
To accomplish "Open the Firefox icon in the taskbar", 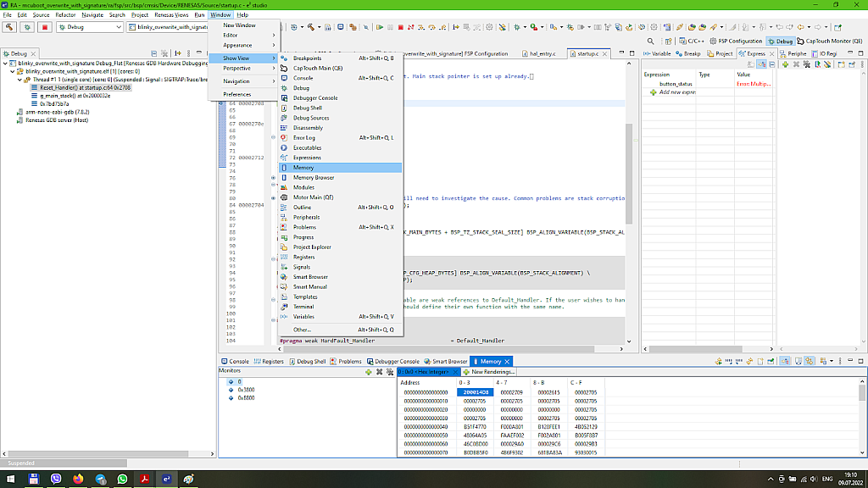I will (x=78, y=479).
